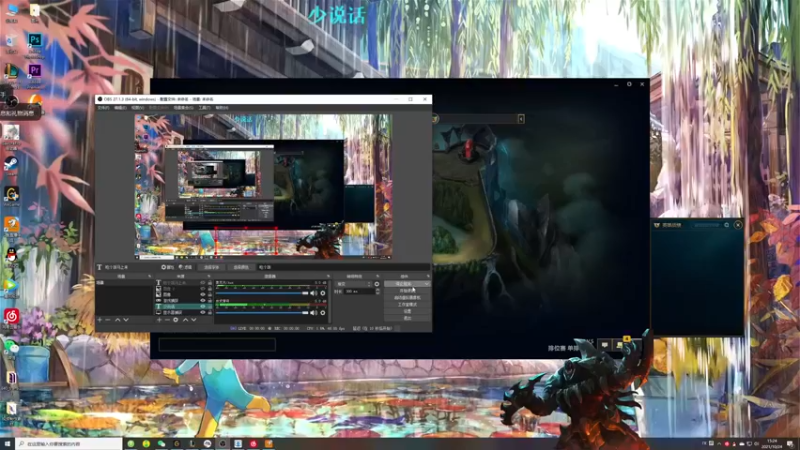Click the Desktop Audio volume slider
Screen dimensions: 800x450
(x=262, y=312)
